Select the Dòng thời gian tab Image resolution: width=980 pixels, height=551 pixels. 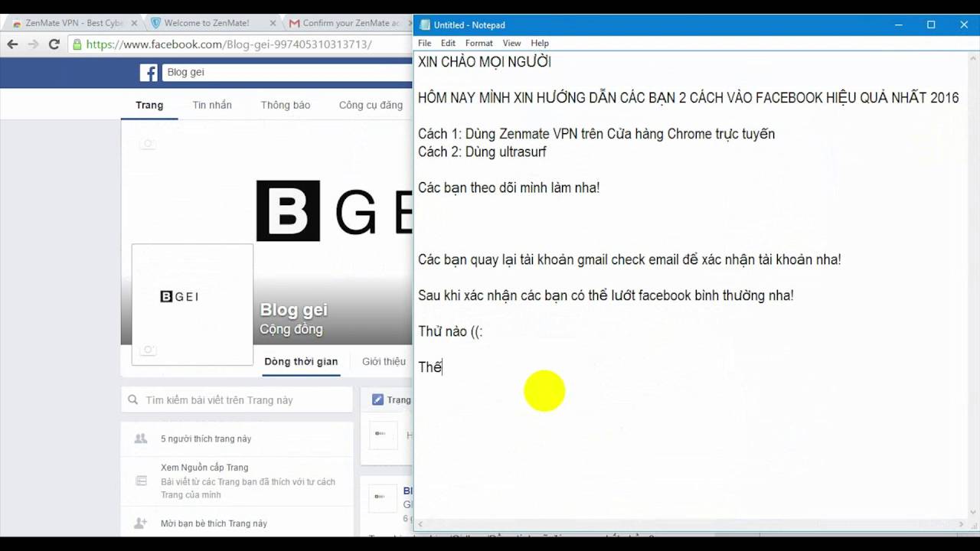301,361
